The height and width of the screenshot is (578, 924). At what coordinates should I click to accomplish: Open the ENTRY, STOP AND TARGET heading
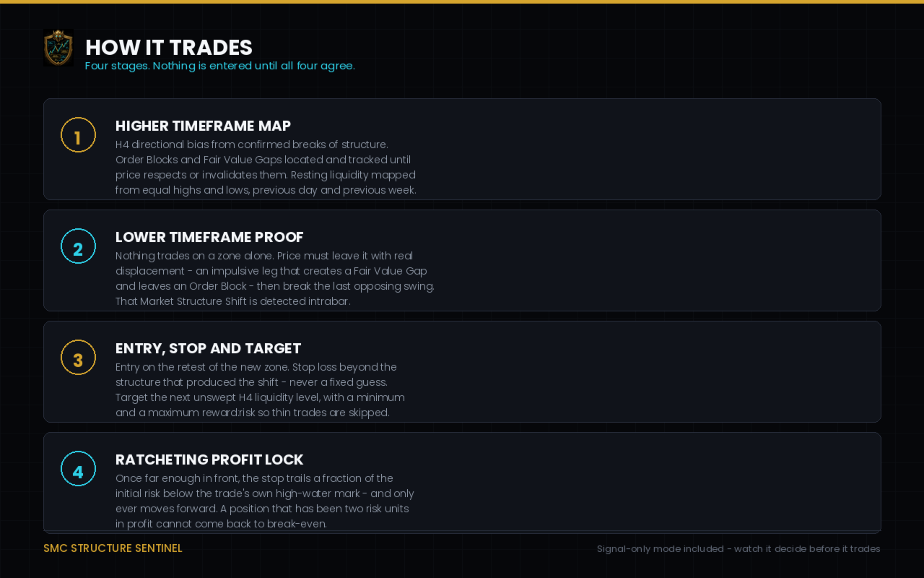point(208,348)
